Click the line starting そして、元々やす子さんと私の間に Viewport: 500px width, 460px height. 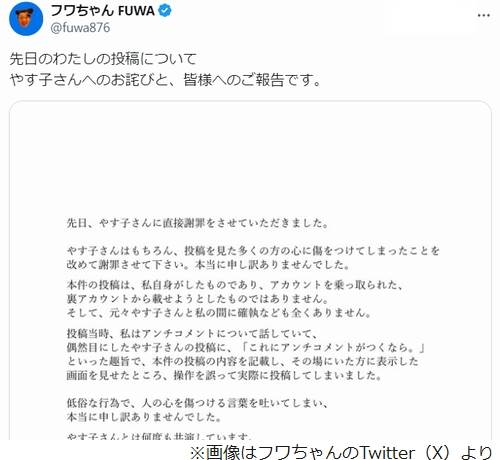click(219, 313)
